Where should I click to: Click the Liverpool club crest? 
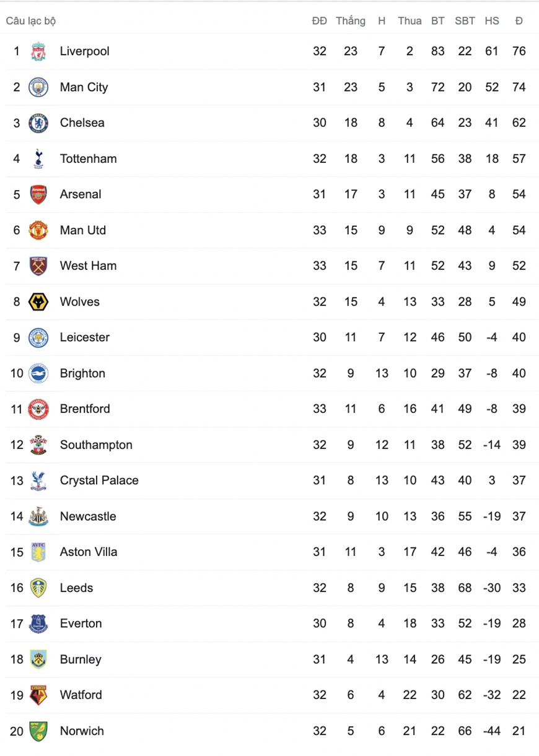pos(38,51)
